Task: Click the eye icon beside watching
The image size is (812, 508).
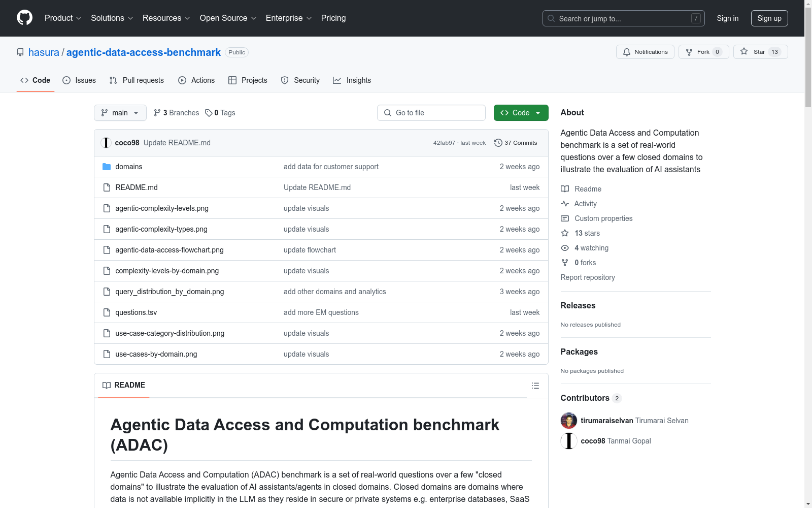Action: [x=565, y=248]
